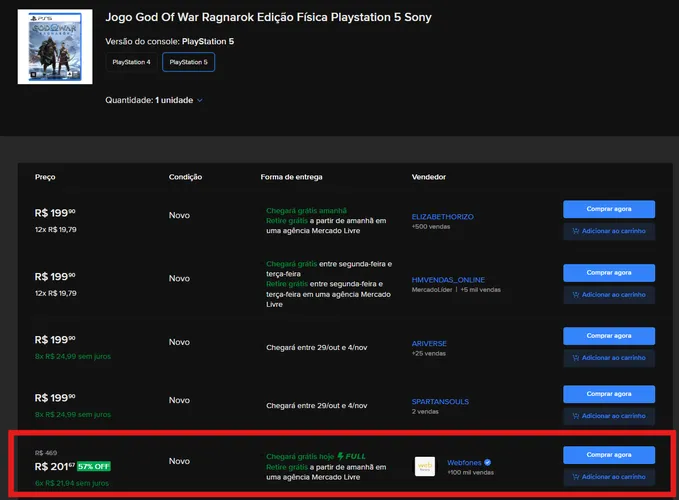Open seller SPARTANSOULS profile link
Screen dimensions: 679x500
pyautogui.click(x=440, y=402)
